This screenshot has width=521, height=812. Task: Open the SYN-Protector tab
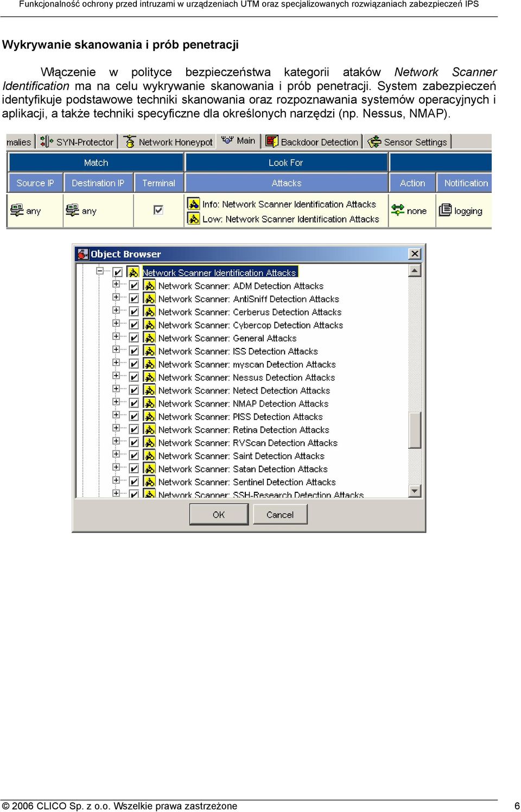(77, 142)
